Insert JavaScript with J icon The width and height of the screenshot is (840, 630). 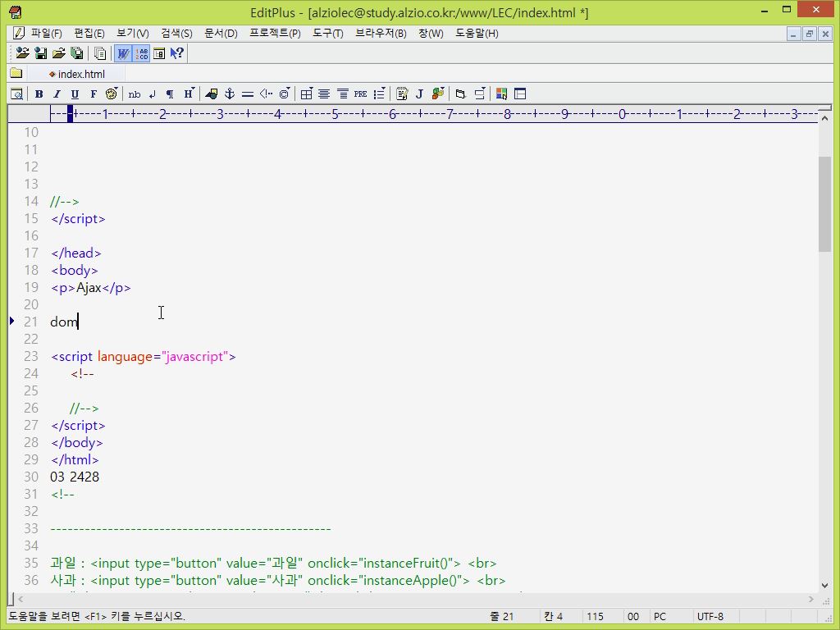pyautogui.click(x=419, y=94)
